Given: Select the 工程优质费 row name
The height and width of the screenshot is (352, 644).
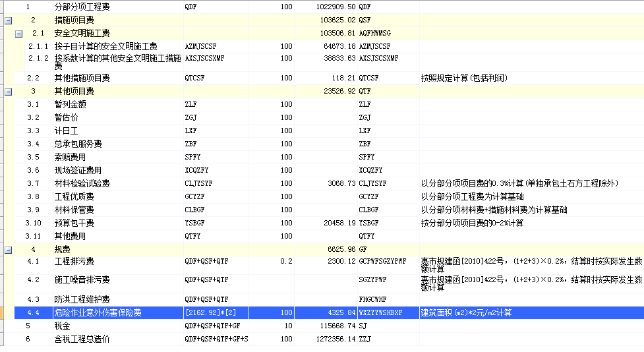Looking at the screenshot, I should point(74,196).
